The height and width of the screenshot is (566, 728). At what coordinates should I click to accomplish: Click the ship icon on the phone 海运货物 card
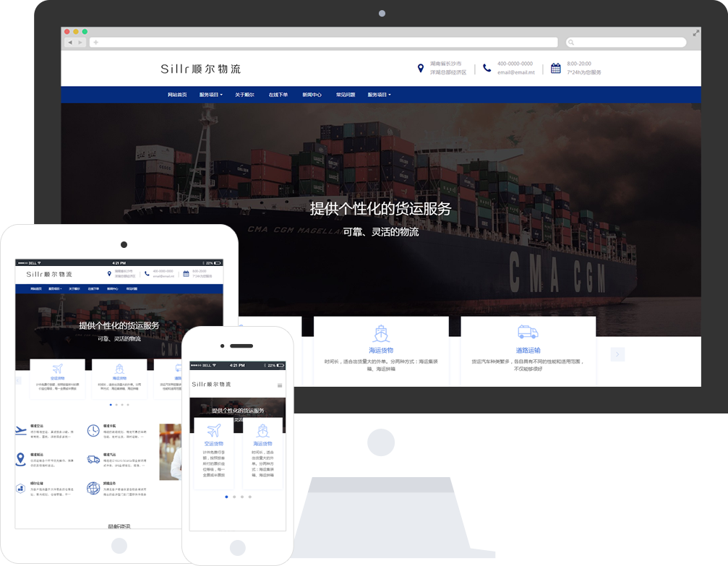coord(262,431)
